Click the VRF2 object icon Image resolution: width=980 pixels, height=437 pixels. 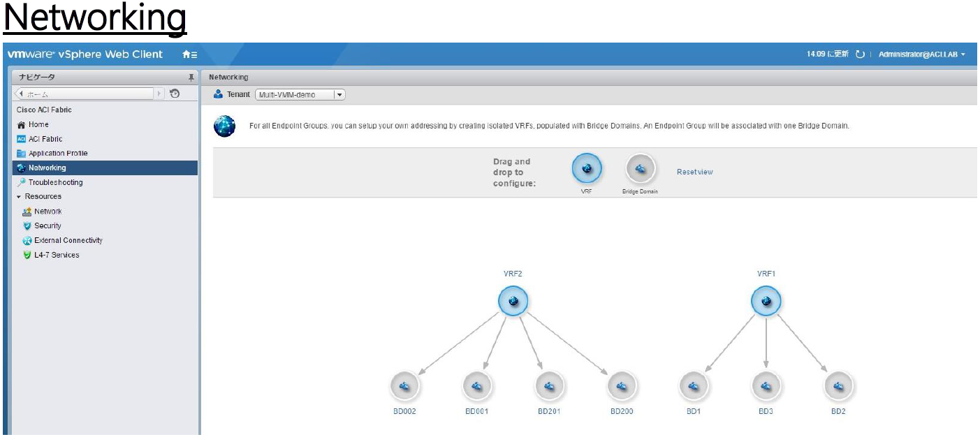click(513, 300)
